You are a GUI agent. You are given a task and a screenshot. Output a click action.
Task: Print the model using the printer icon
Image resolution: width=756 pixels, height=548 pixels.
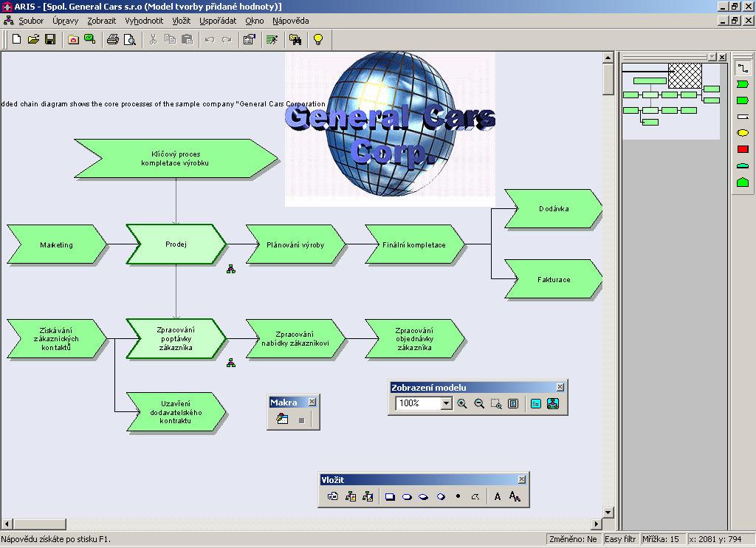pyautogui.click(x=113, y=40)
